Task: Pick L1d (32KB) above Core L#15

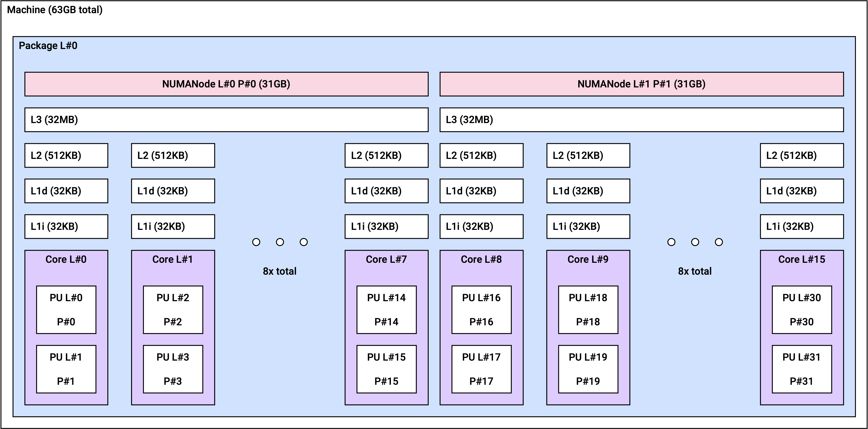Action: point(802,191)
